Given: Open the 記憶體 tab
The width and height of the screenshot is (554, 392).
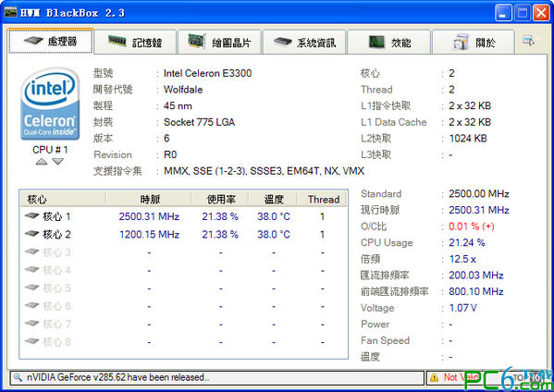Looking at the screenshot, I should 135,42.
